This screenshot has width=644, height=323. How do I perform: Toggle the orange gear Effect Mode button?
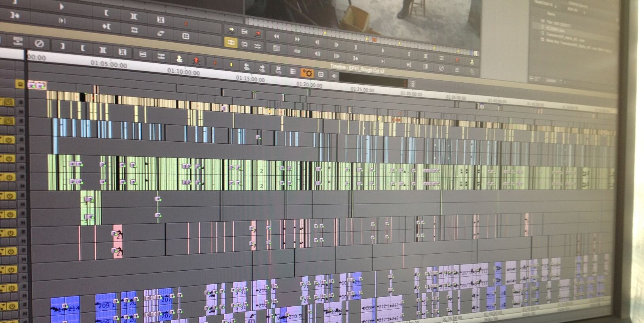coord(307,73)
